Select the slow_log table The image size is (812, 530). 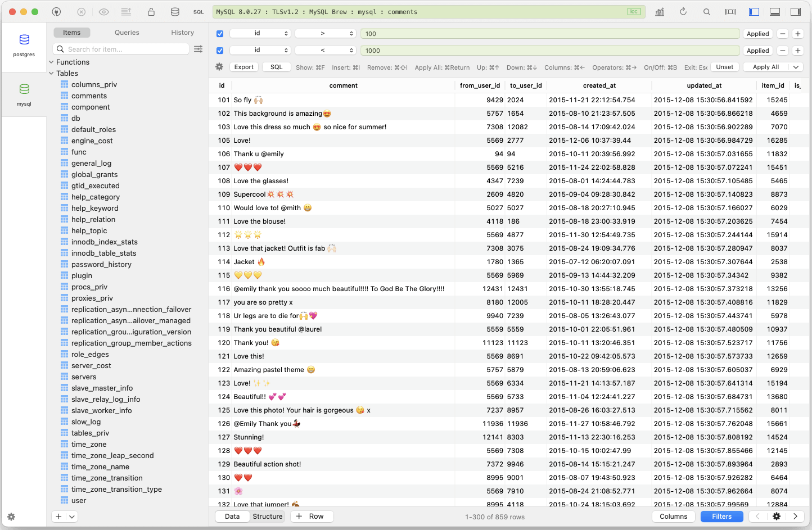point(86,422)
